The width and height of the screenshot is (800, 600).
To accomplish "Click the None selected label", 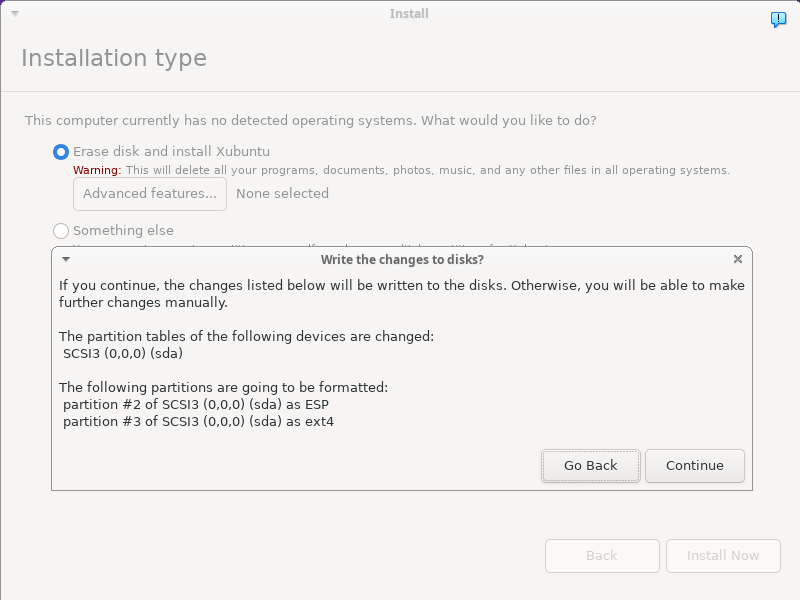I will coord(282,193).
